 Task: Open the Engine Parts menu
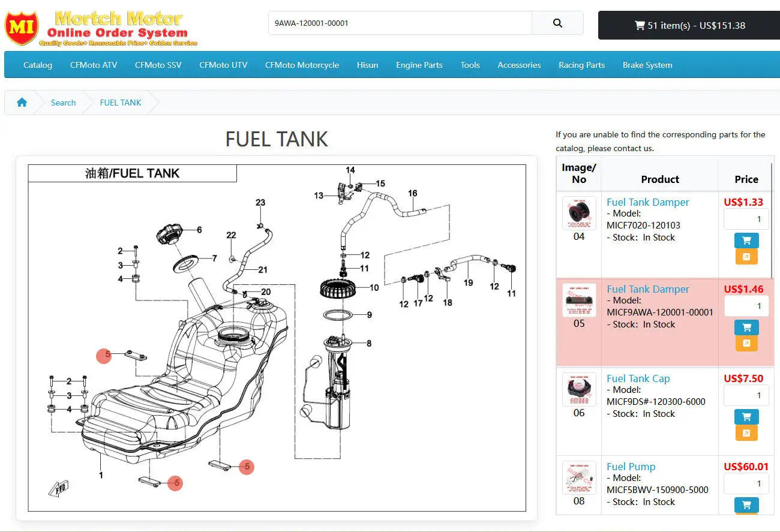pos(419,65)
